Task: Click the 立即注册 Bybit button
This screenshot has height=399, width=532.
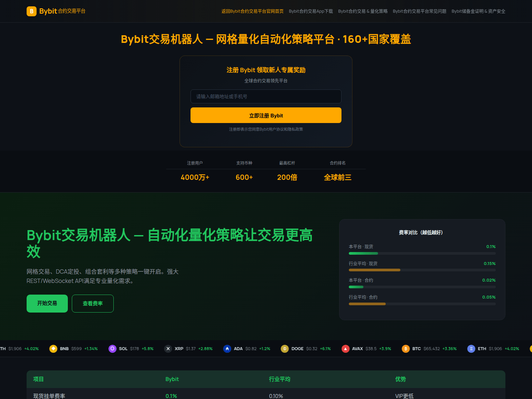Action: [x=266, y=115]
